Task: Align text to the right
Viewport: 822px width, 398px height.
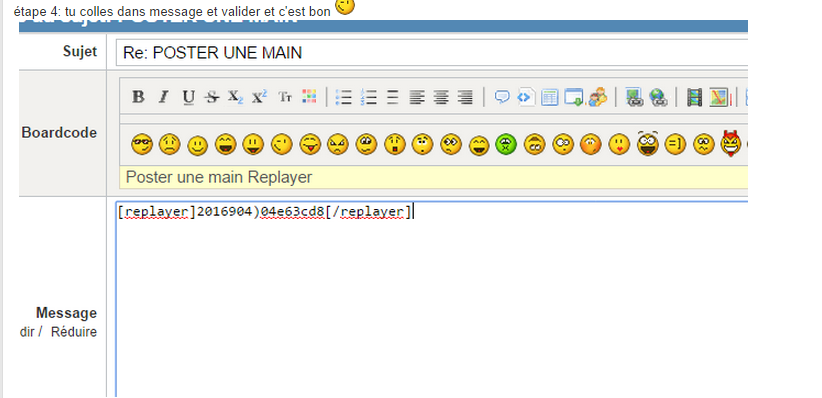Action: (465, 97)
